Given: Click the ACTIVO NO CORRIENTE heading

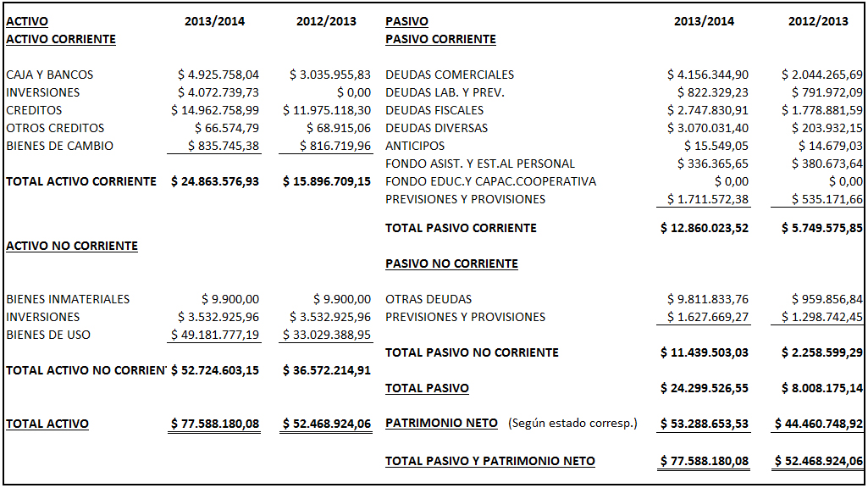Looking at the screenshot, I should click(x=72, y=246).
